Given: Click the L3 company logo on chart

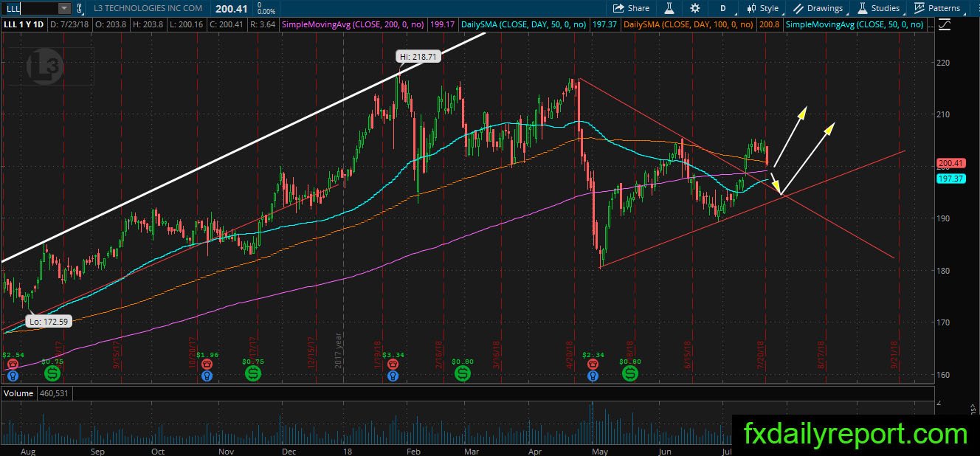Looking at the screenshot, I should point(46,68).
